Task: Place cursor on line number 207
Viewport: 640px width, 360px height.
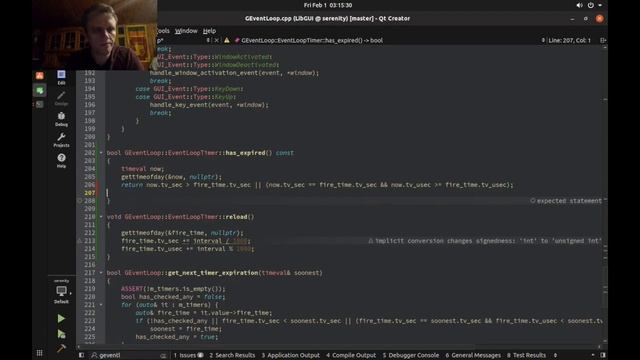Action: [x=90, y=193]
